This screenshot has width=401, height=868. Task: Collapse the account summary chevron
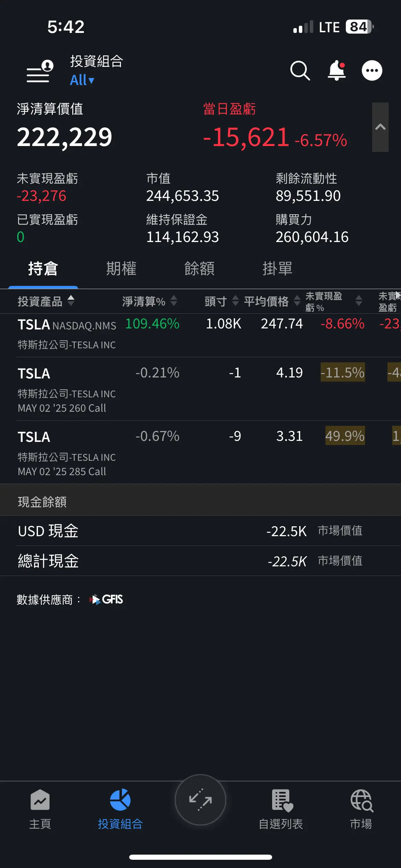click(380, 127)
